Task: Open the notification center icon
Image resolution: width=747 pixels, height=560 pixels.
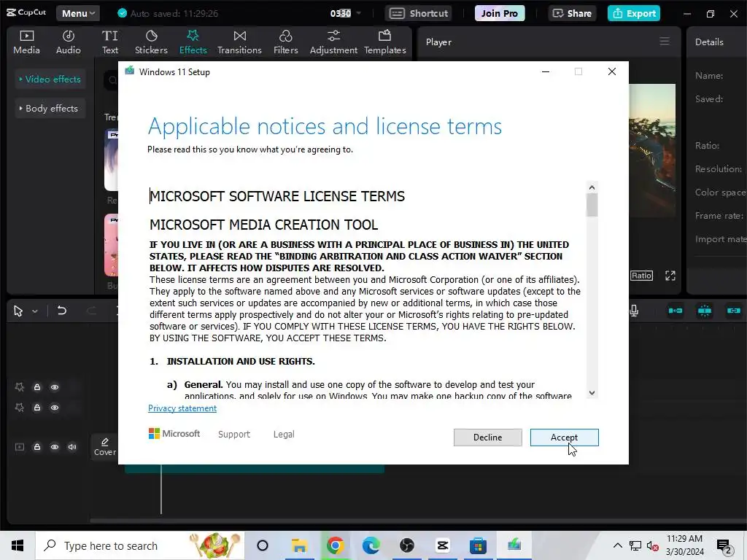Action: [x=724, y=547]
